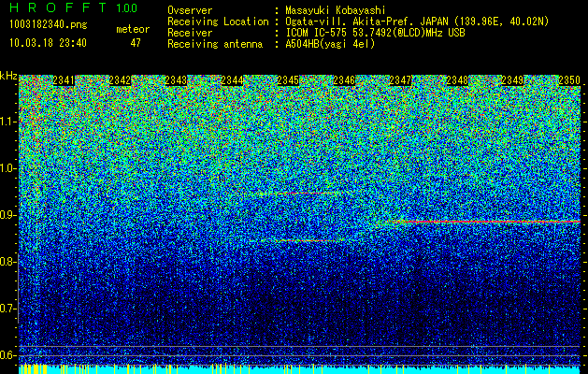Click the 0.8 frequency axis label
Image resolution: width=588 pixels, height=374 pixels.
click(7, 262)
